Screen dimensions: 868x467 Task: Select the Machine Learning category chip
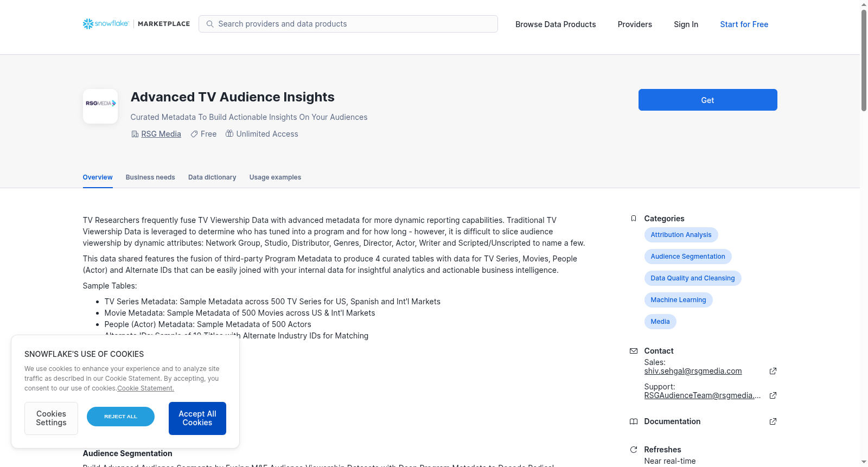[x=678, y=300]
